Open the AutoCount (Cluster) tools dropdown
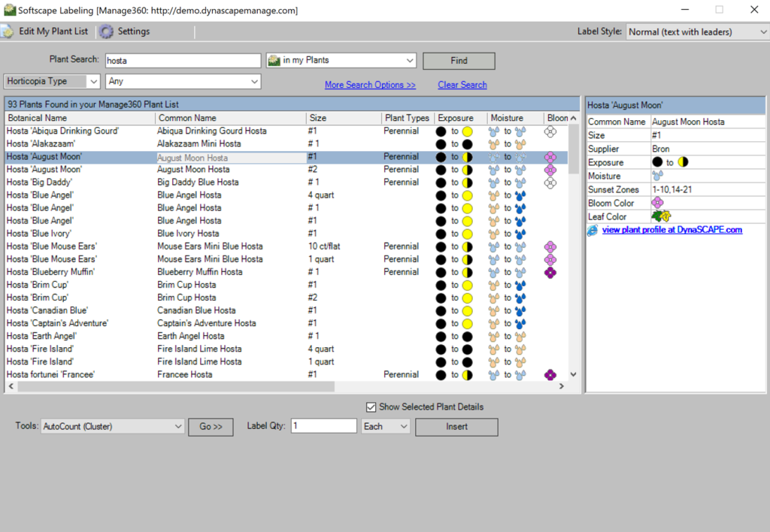Image resolution: width=770 pixels, height=532 pixels. (x=178, y=427)
